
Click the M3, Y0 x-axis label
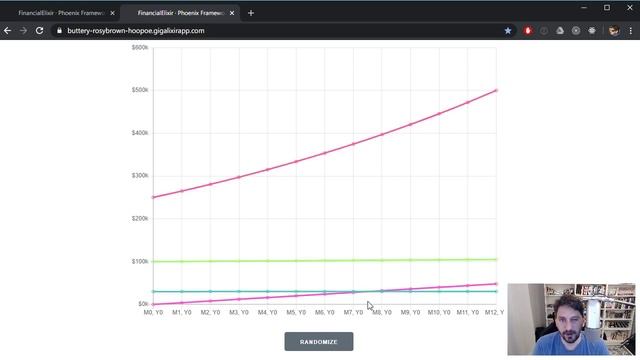[x=239, y=312]
